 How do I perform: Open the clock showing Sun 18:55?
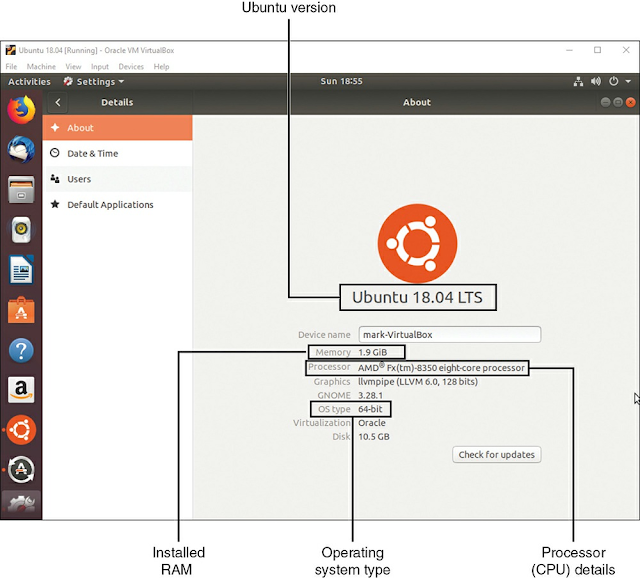click(341, 81)
